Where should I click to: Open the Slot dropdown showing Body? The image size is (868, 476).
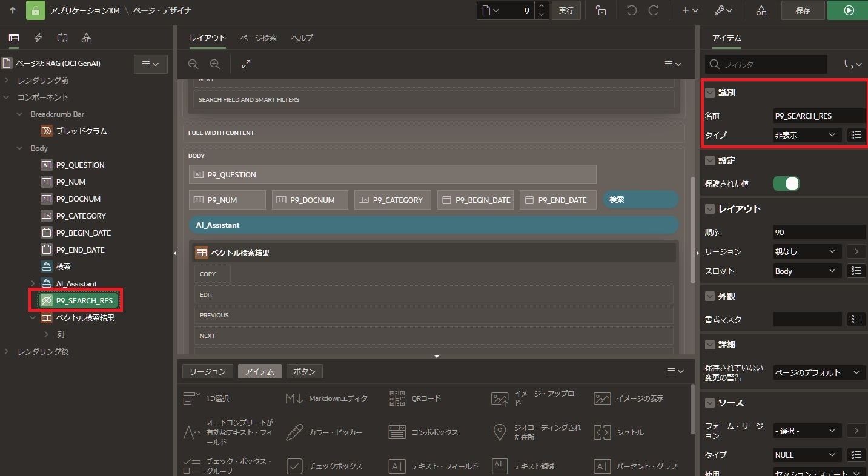(x=807, y=271)
